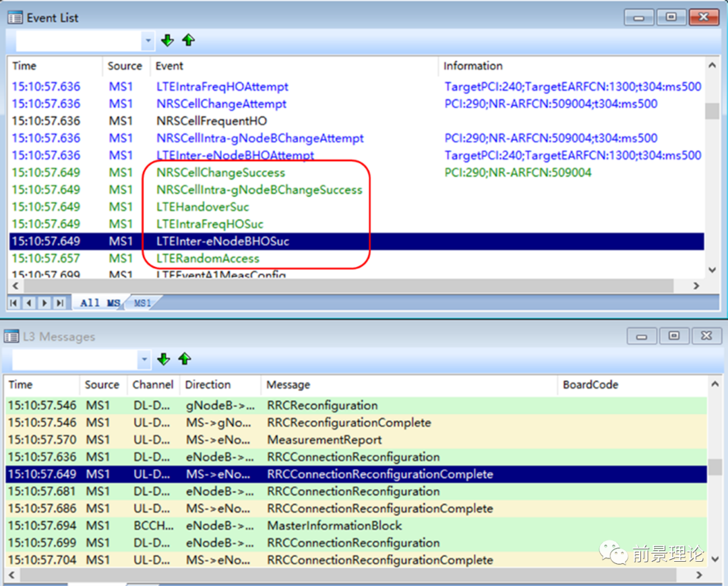
Task: Select the NRSCellChangeSuccess event row
Action: (357, 172)
